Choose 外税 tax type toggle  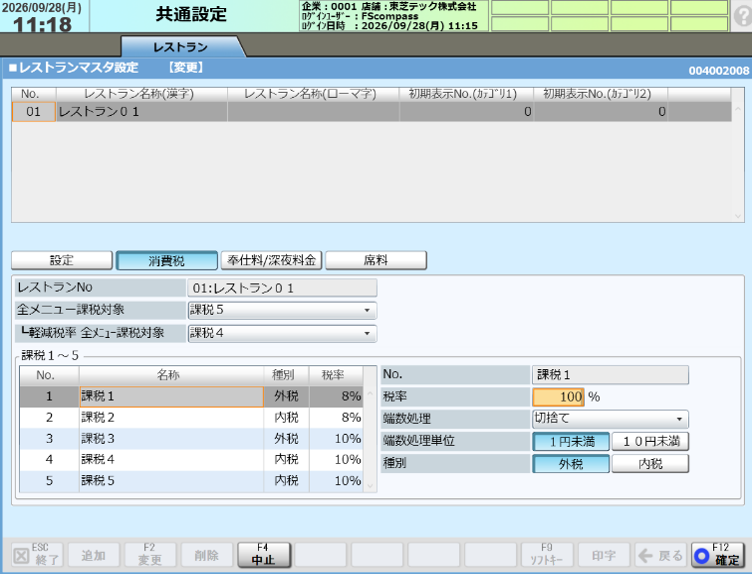[571, 464]
